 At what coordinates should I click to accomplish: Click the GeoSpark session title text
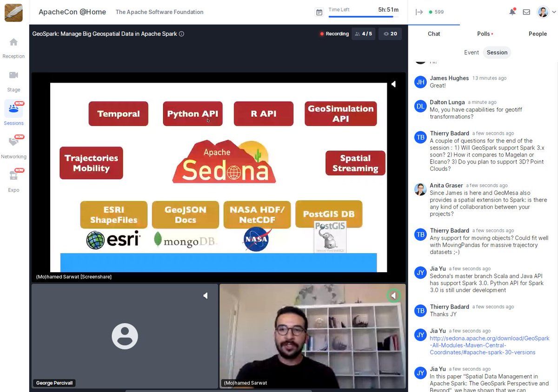(105, 34)
